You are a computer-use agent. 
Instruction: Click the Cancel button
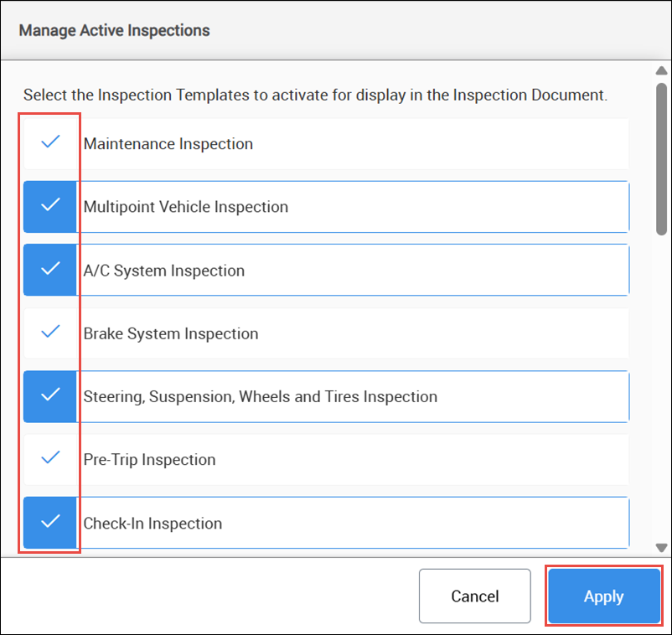[475, 596]
